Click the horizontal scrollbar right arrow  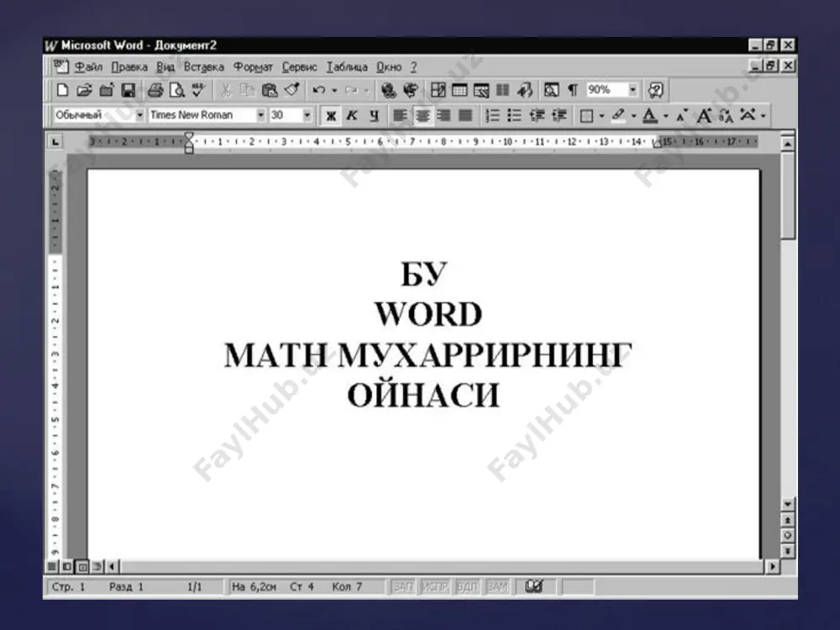point(772,566)
